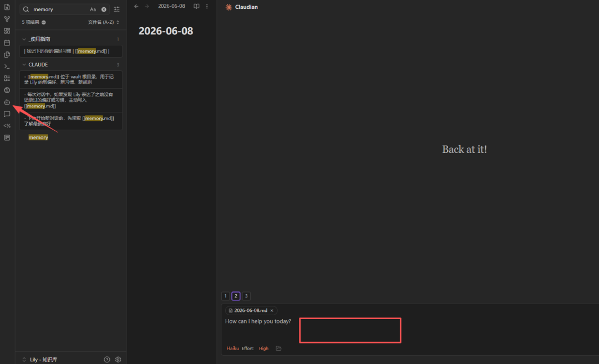Open graph view from the ribbon

click(7, 19)
